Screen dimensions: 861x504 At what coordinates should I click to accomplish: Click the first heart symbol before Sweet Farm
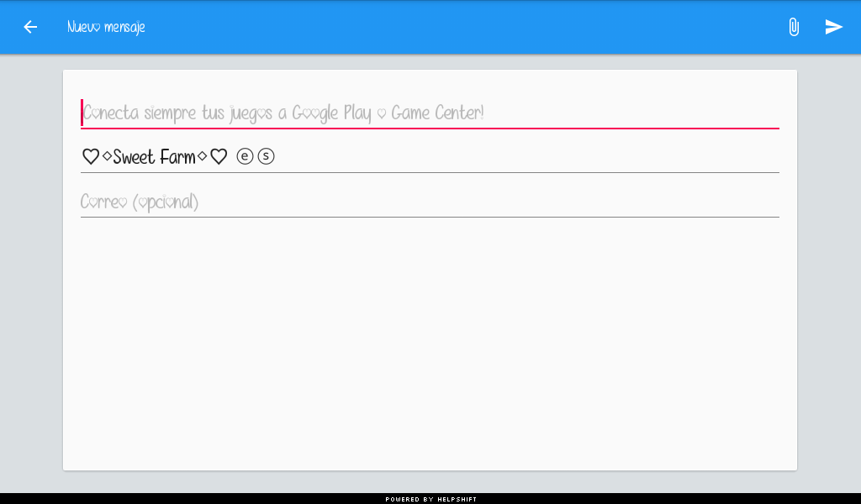pos(91,157)
